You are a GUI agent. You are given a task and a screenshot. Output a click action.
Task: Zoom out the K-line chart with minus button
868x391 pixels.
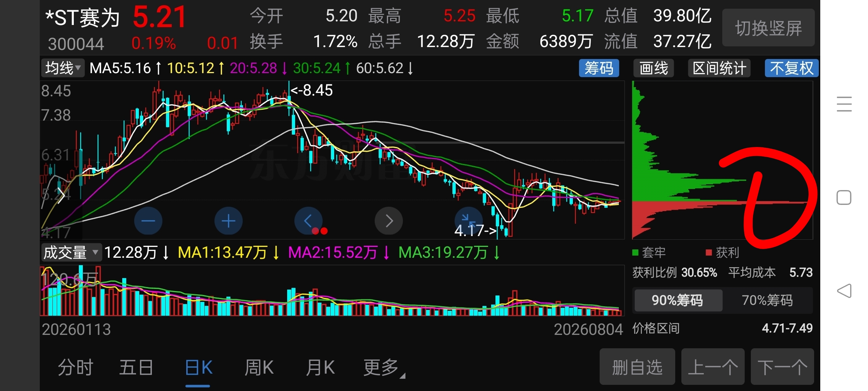148,220
